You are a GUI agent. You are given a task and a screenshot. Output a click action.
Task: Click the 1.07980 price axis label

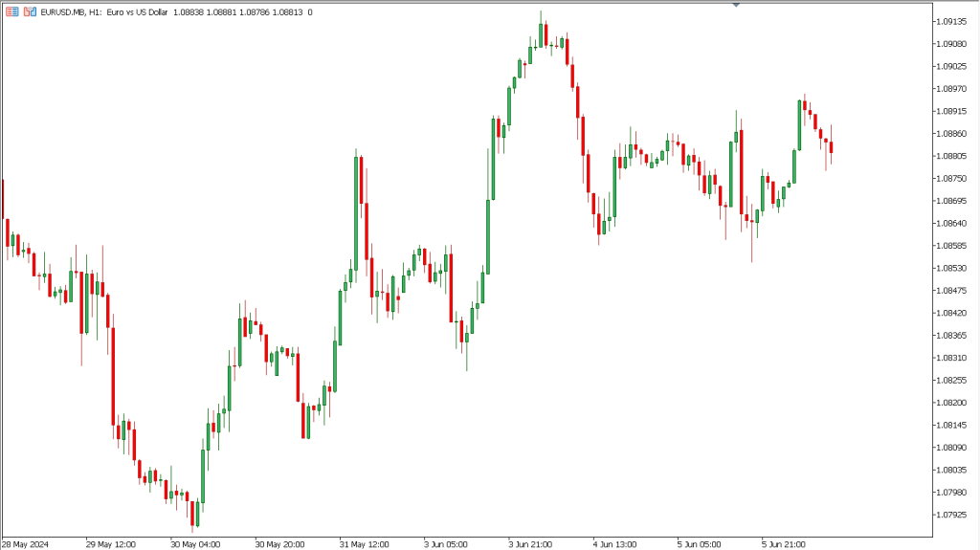click(x=950, y=493)
